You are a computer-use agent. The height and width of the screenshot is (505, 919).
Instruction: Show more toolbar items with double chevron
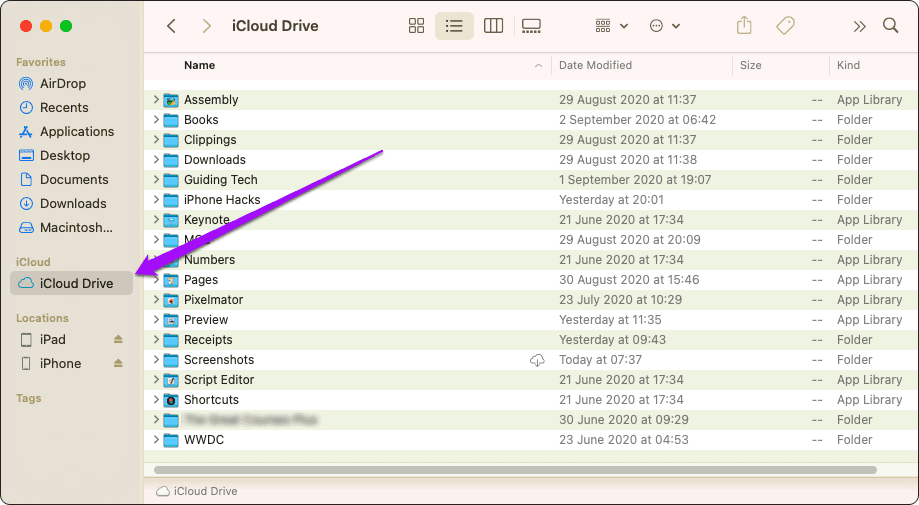coord(859,26)
